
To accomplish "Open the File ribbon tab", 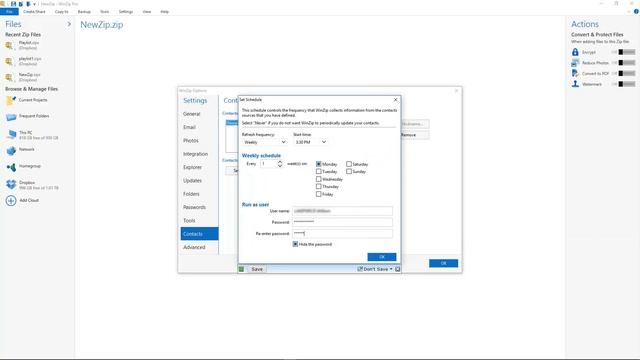I will tap(9, 12).
